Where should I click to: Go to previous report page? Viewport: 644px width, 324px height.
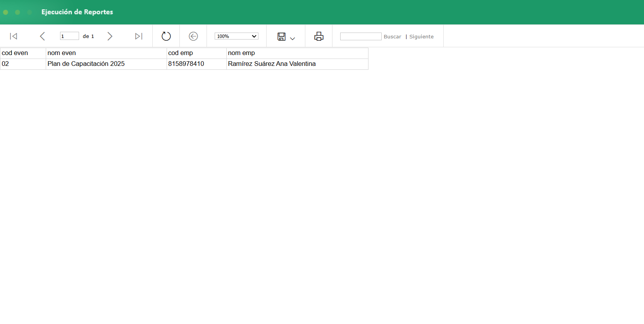coord(42,36)
